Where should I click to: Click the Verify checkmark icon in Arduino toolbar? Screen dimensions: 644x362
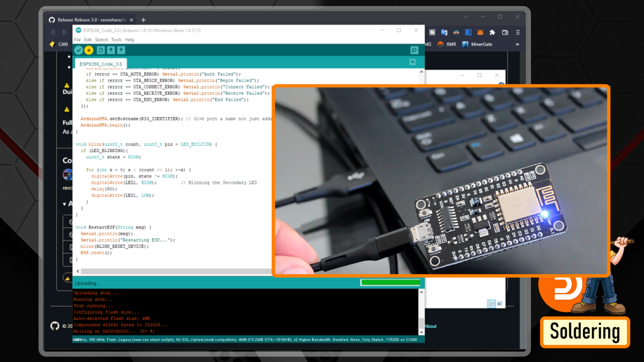(x=79, y=50)
